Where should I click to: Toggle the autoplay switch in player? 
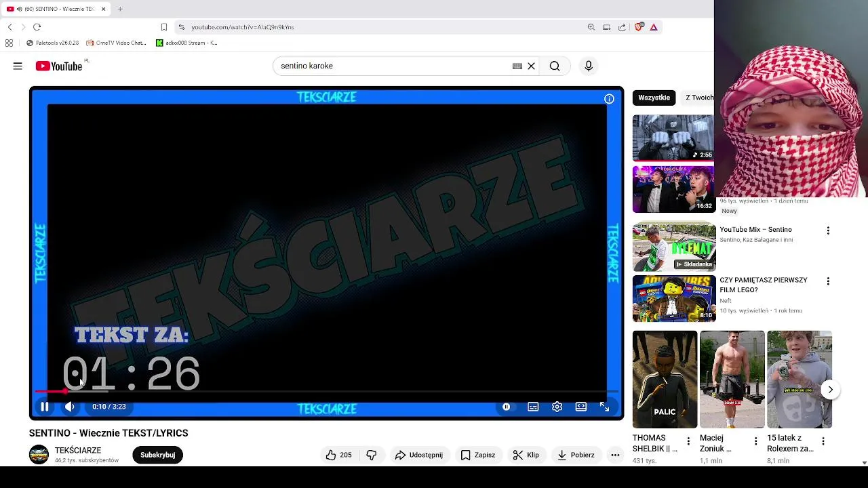506,407
